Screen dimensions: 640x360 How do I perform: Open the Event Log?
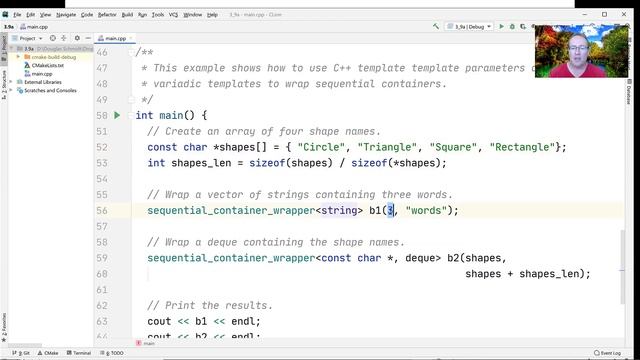click(x=608, y=353)
